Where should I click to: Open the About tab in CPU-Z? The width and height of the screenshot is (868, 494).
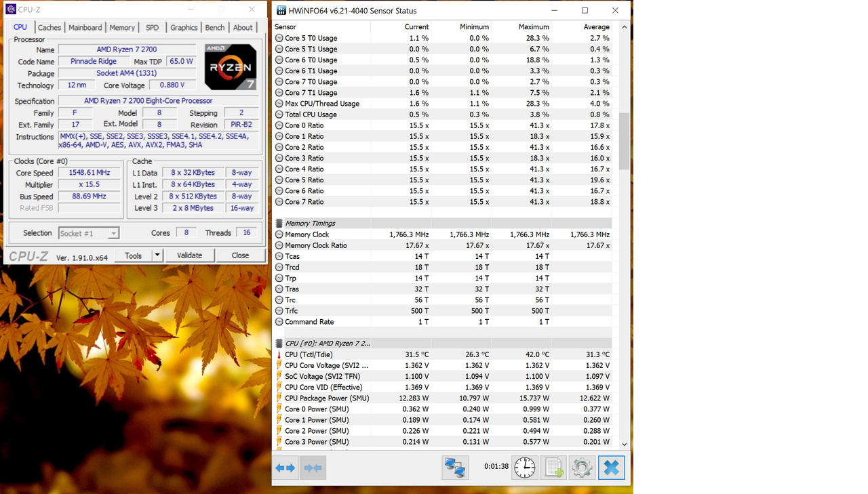(243, 28)
